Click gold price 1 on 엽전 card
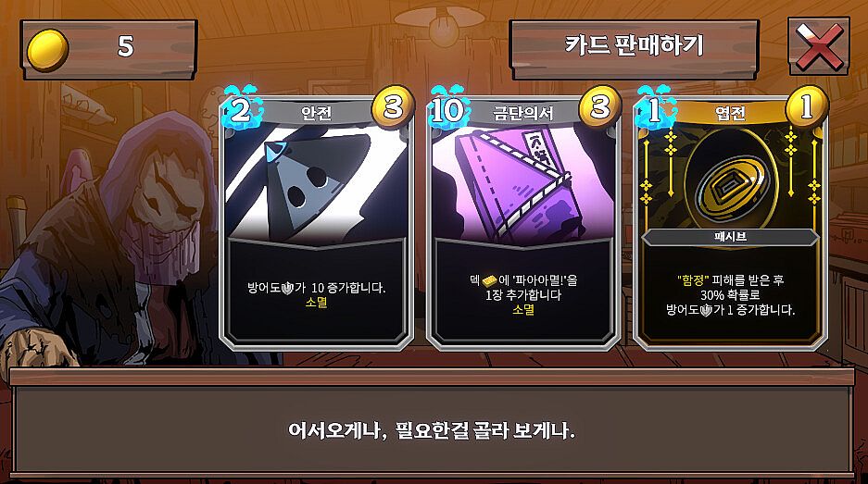Screen dimensions: 868x484 [807, 106]
